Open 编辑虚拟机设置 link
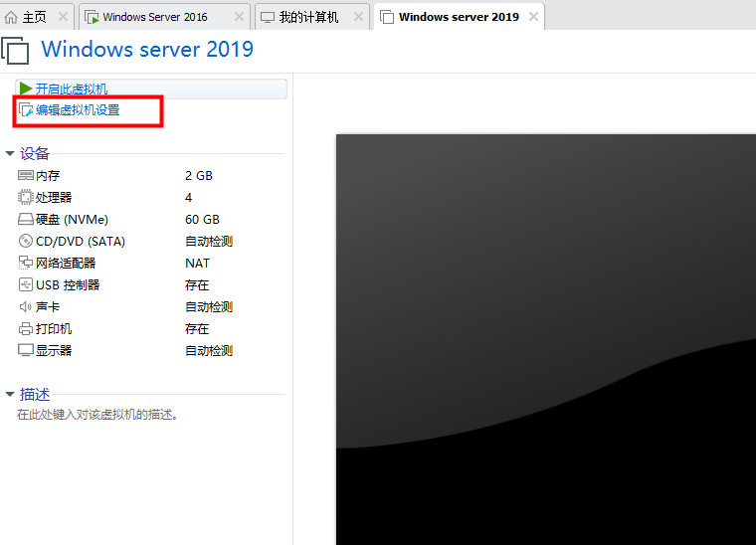 click(x=78, y=110)
